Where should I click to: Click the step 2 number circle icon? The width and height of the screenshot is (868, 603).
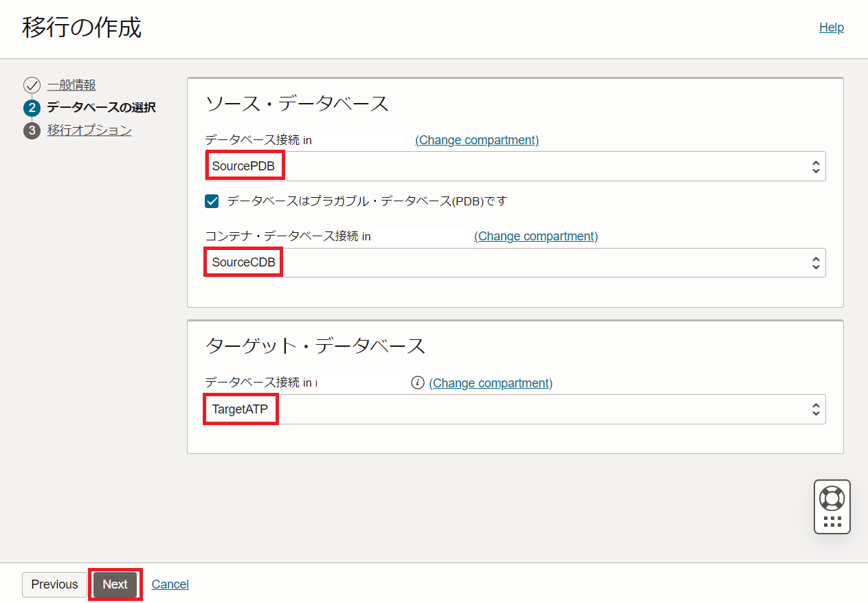(32, 108)
